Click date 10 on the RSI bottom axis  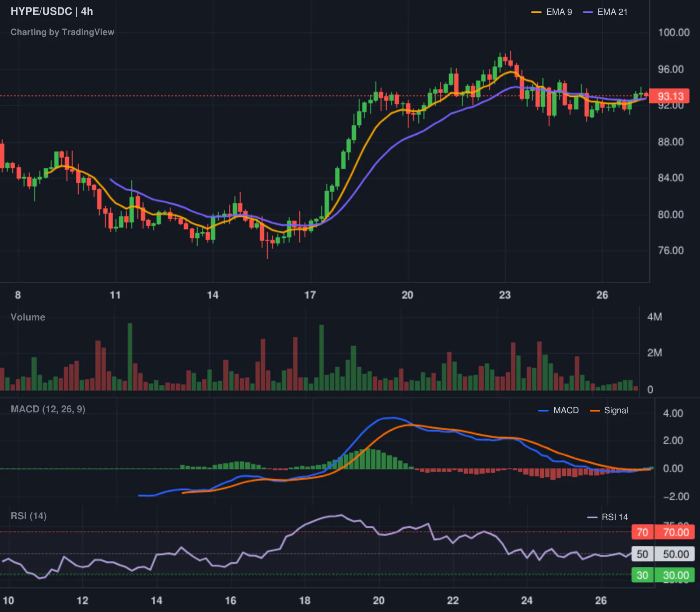click(x=8, y=601)
